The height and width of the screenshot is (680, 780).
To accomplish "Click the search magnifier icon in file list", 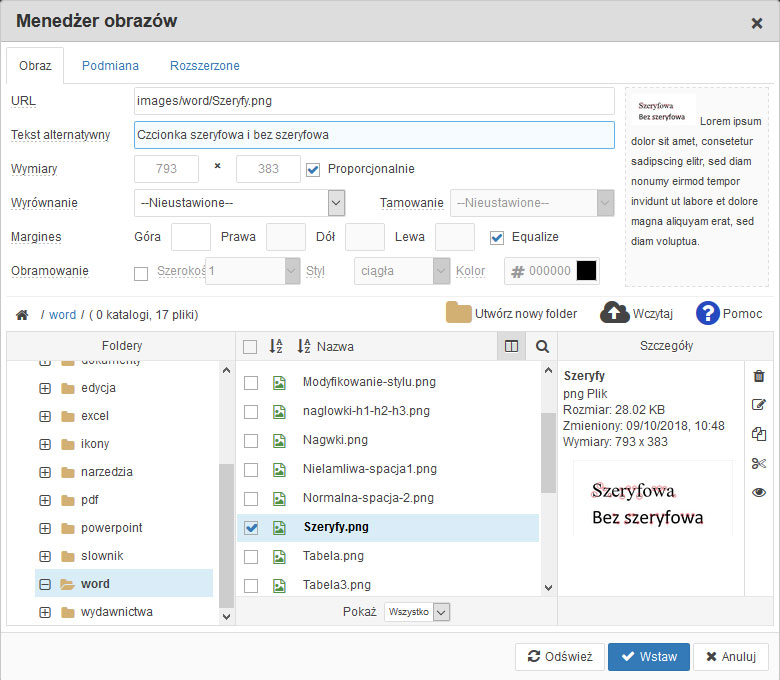I will pyautogui.click(x=542, y=347).
